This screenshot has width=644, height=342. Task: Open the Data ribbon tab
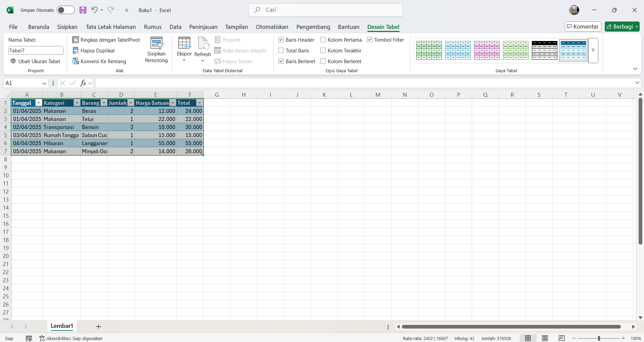[x=176, y=27]
